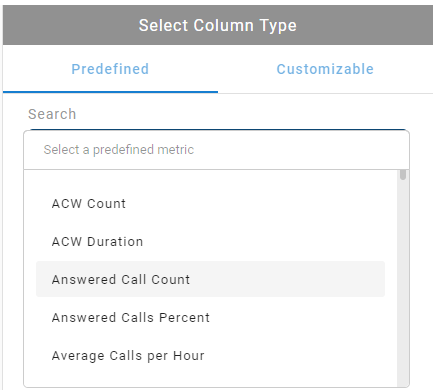Screen dimensions: 433x390
Task: Click the metric list scrollbar thumb
Action: click(403, 175)
